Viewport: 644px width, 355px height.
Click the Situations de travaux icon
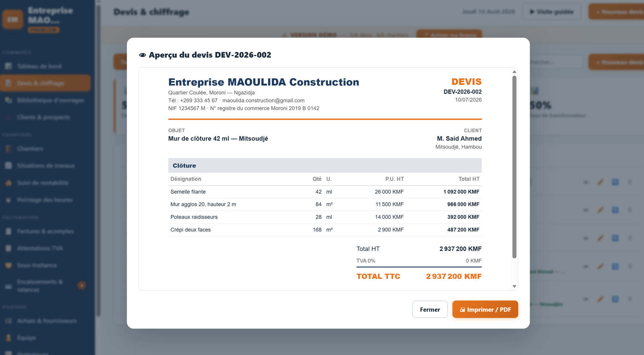tap(8, 165)
